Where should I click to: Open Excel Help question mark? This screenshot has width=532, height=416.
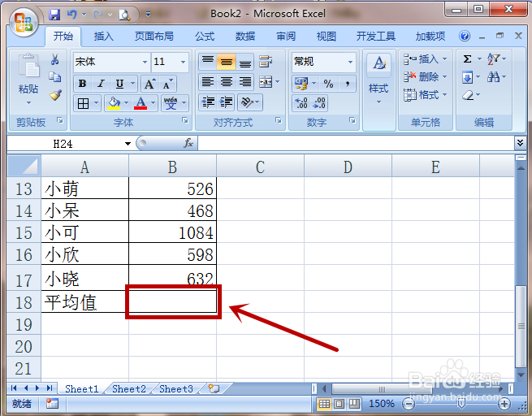pyautogui.click(x=465, y=36)
